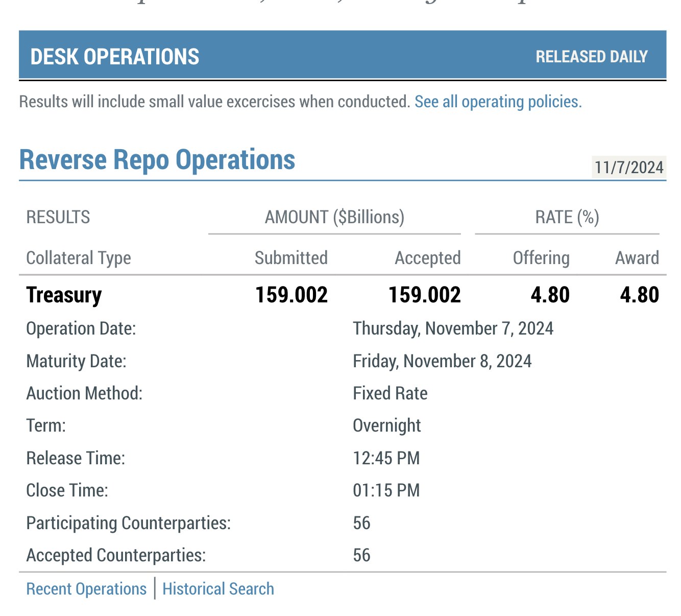Click the Offering column header
681x616 pixels.
click(541, 258)
